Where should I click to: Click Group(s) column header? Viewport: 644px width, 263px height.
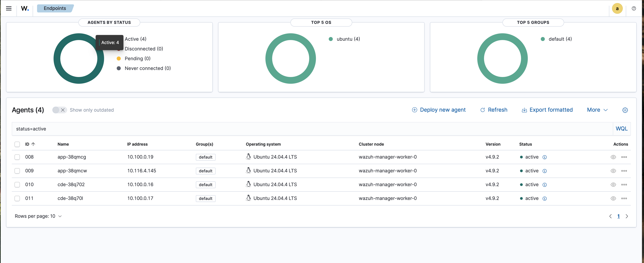tap(204, 144)
